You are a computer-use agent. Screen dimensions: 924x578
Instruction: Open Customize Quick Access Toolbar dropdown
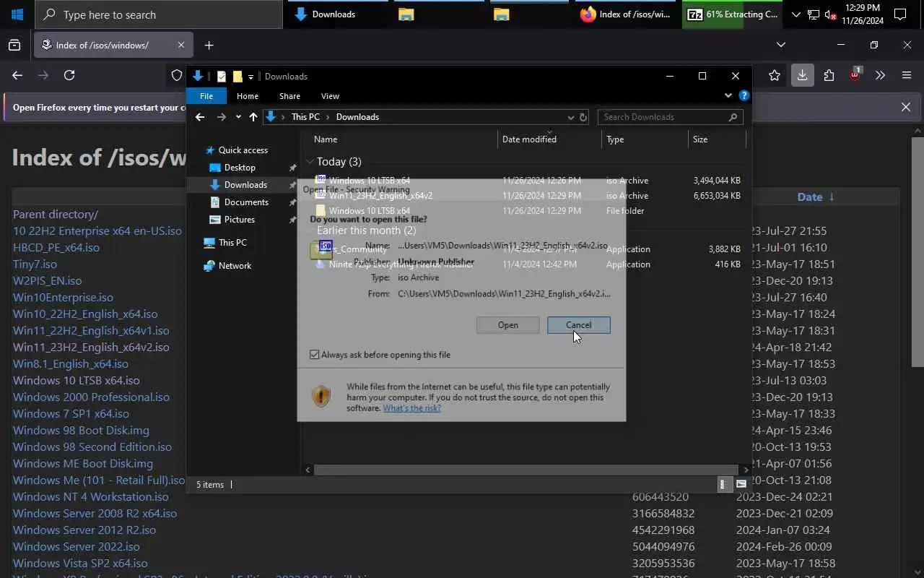tap(250, 77)
